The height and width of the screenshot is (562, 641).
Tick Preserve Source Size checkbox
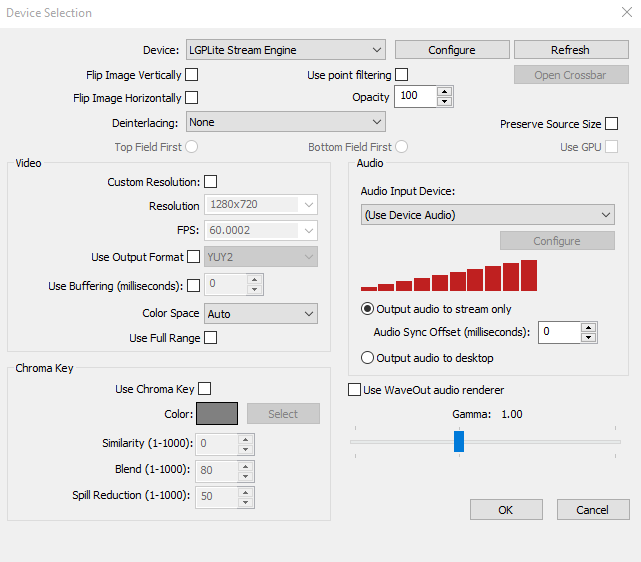click(x=612, y=123)
